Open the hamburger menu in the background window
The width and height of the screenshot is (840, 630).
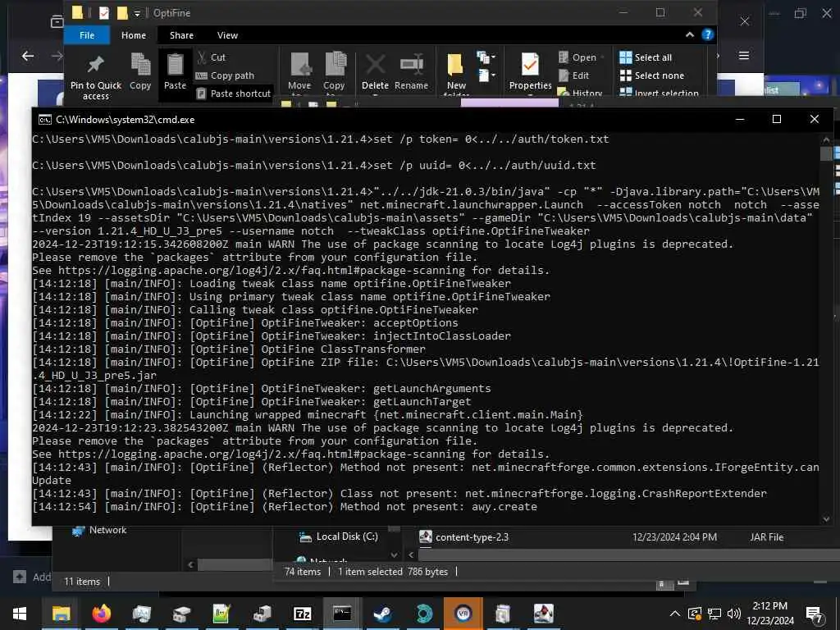743,55
